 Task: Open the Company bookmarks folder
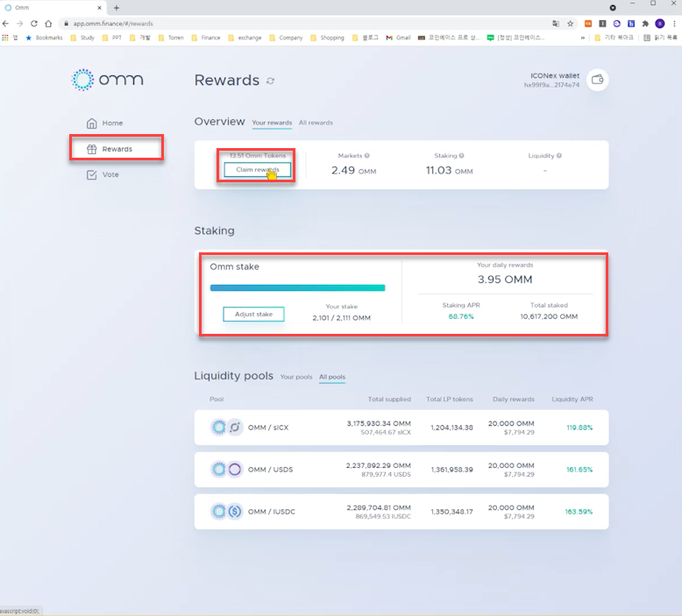[x=286, y=38]
